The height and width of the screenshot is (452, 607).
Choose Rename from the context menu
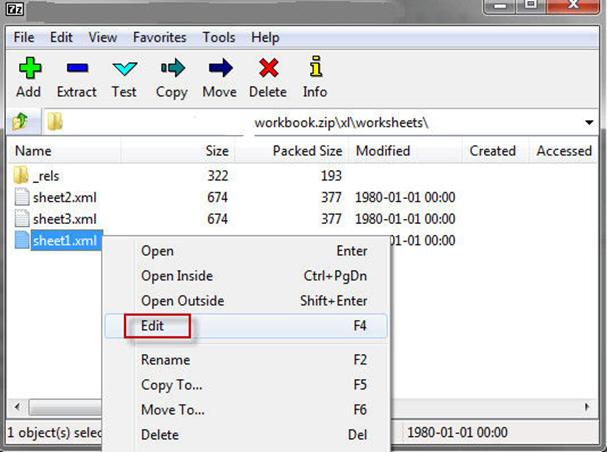tap(165, 360)
